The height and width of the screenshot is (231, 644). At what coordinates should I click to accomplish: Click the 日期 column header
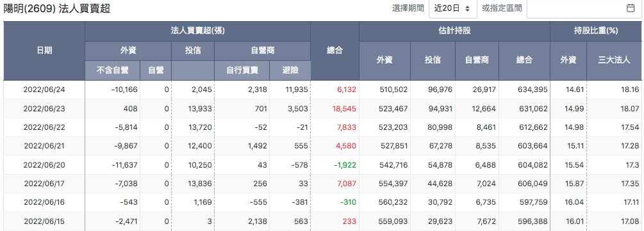click(x=44, y=51)
